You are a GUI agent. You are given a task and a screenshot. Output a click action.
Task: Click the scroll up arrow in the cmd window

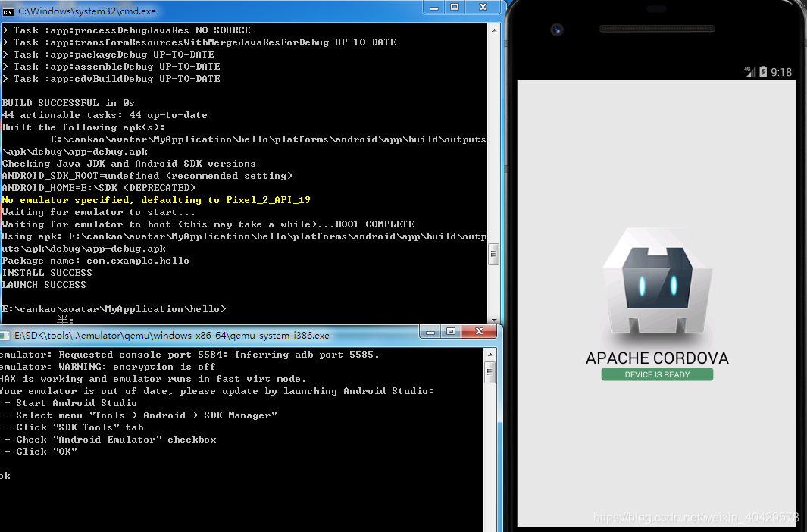click(494, 28)
